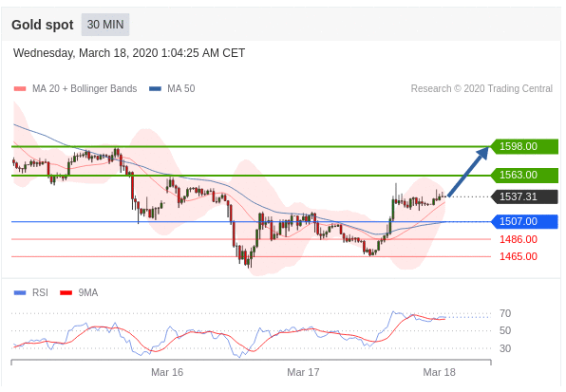
Task: Click the 1486.00 support level label
Action: 519,239
